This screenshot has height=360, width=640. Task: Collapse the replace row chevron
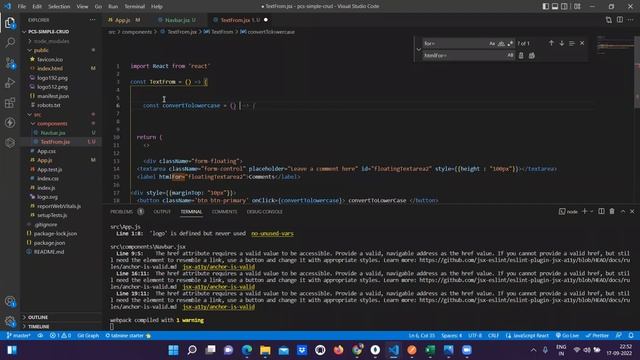point(418,49)
